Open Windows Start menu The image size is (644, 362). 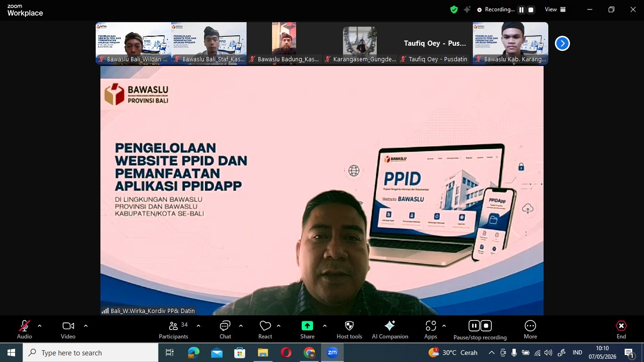pos(11,353)
